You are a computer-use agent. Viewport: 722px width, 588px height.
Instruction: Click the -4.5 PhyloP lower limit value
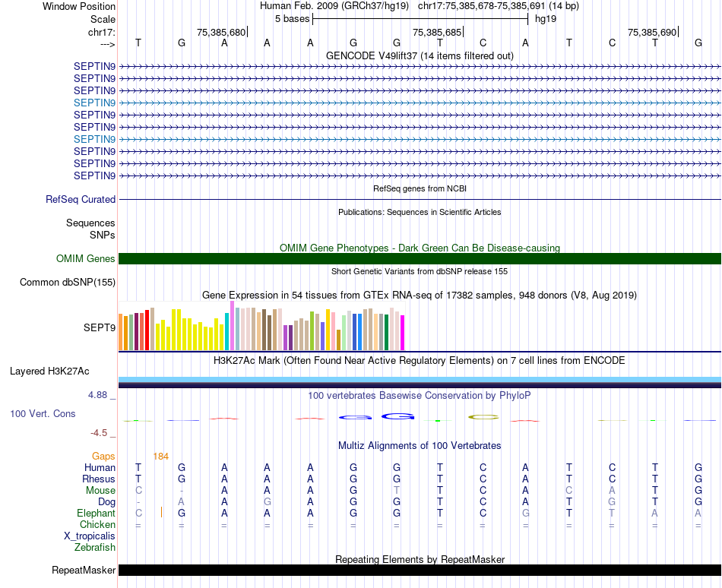pos(99,432)
